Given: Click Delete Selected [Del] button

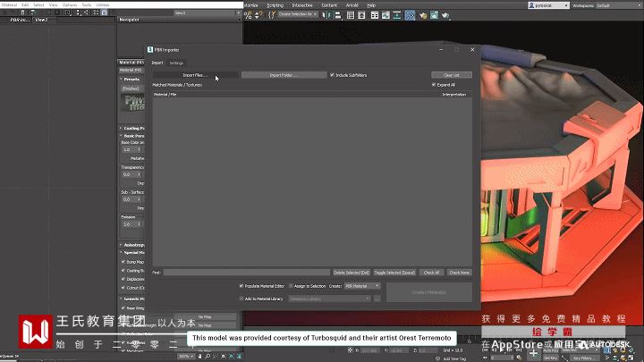Looking at the screenshot, I should point(352,273).
